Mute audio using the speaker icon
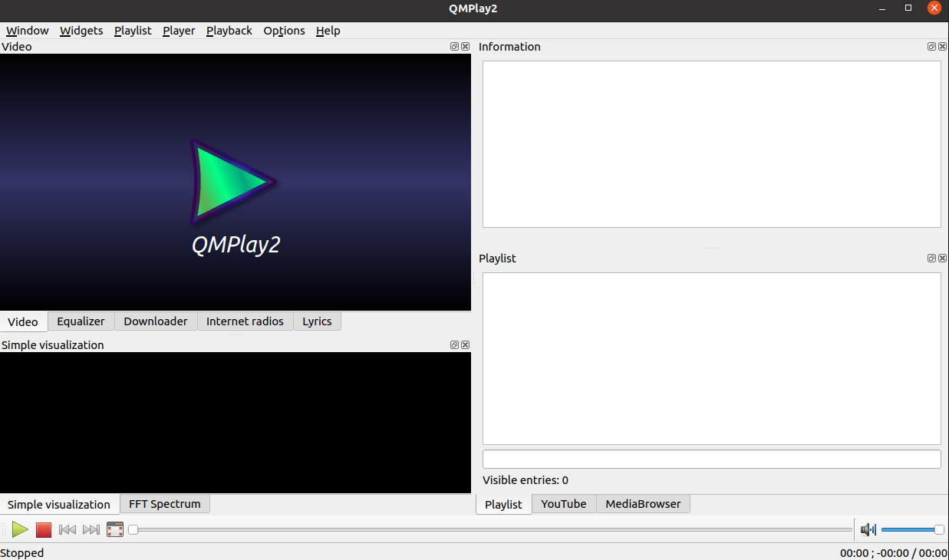 tap(868, 529)
